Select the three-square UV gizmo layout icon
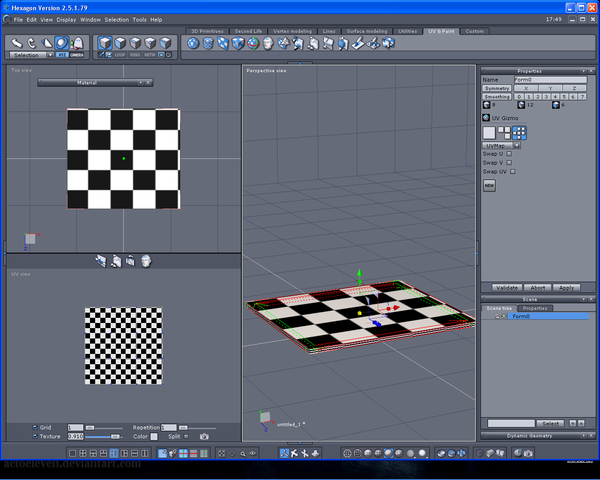The height and width of the screenshot is (480, 600). pos(504,133)
